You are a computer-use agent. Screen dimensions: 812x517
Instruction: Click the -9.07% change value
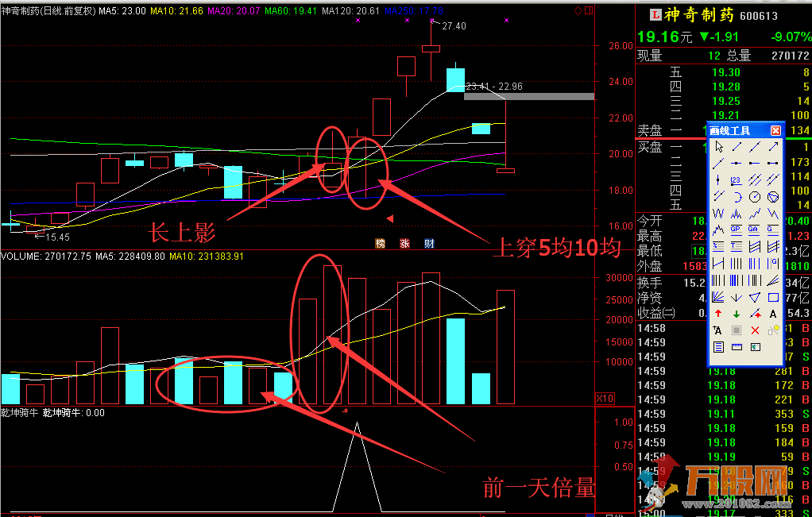(x=791, y=37)
